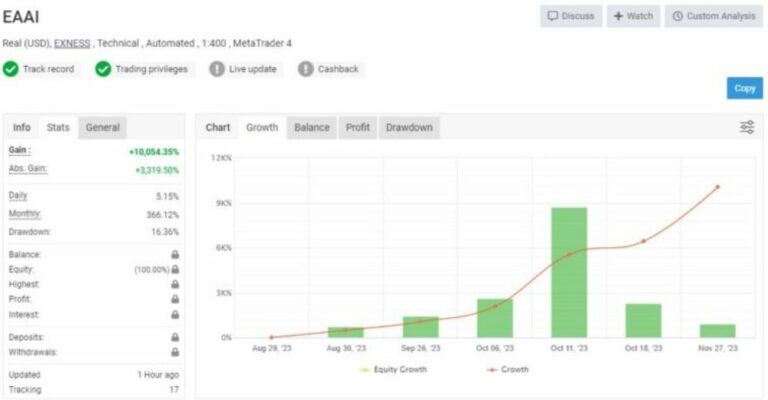Toggle Equity Growth legend series
768x400 pixels.
tap(394, 370)
